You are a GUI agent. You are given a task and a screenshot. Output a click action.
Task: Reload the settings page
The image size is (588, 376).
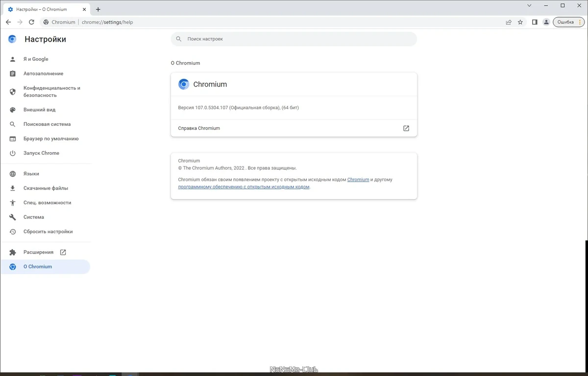(x=32, y=22)
